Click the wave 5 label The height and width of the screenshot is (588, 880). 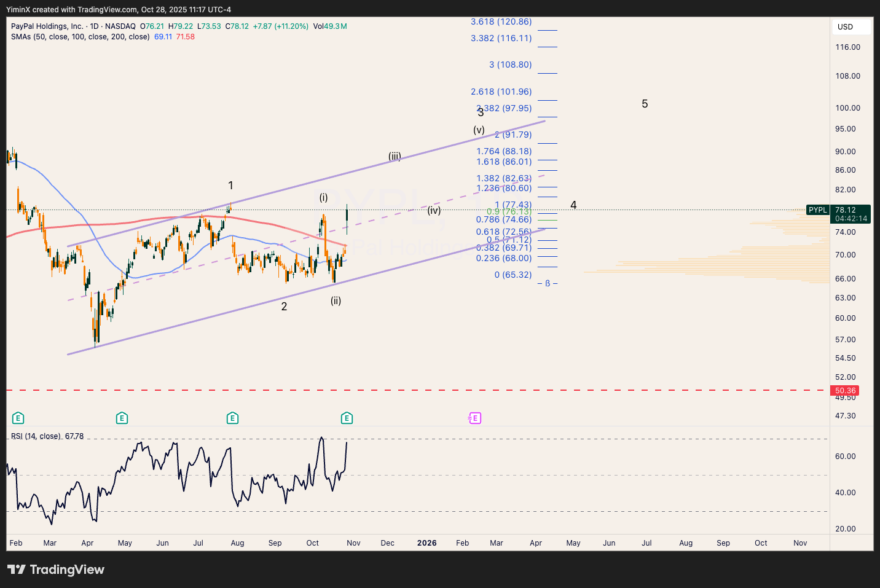pos(645,104)
